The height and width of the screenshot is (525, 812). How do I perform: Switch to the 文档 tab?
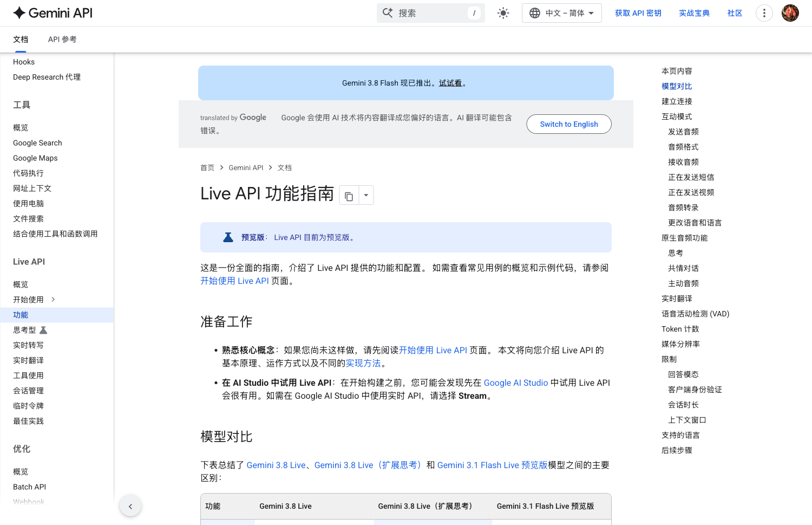tap(21, 40)
